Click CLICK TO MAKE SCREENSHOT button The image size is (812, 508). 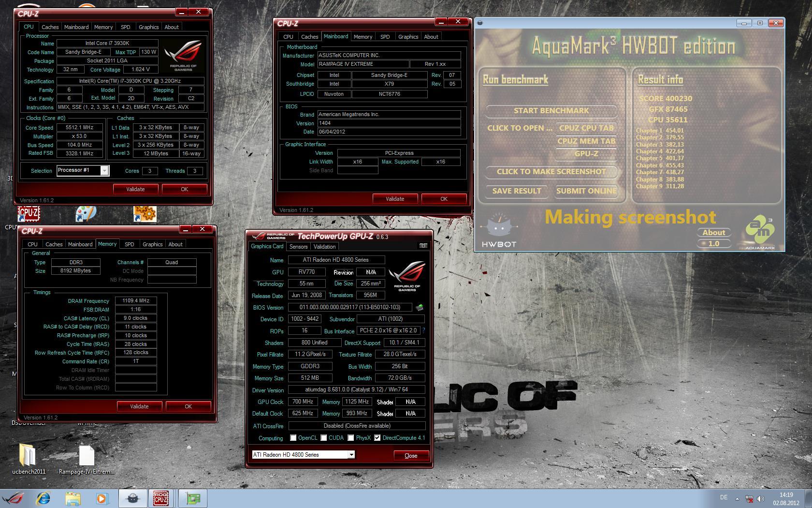[x=551, y=171]
